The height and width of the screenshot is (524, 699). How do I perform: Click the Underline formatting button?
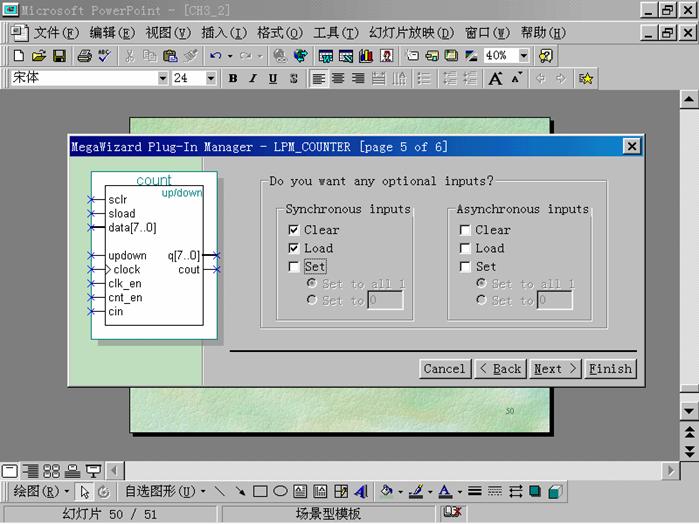pyautogui.click(x=273, y=78)
